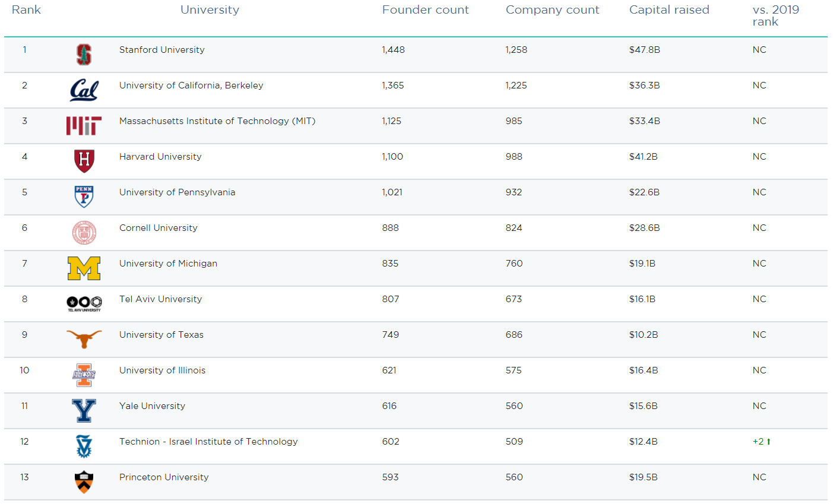The height and width of the screenshot is (504, 833).
Task: Click NC value in Stanford row
Action: click(x=759, y=50)
